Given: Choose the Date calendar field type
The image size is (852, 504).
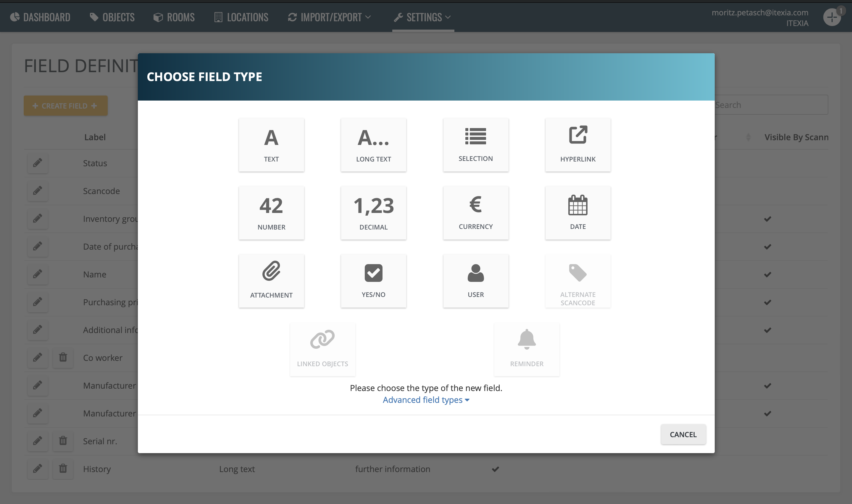Looking at the screenshot, I should (578, 213).
